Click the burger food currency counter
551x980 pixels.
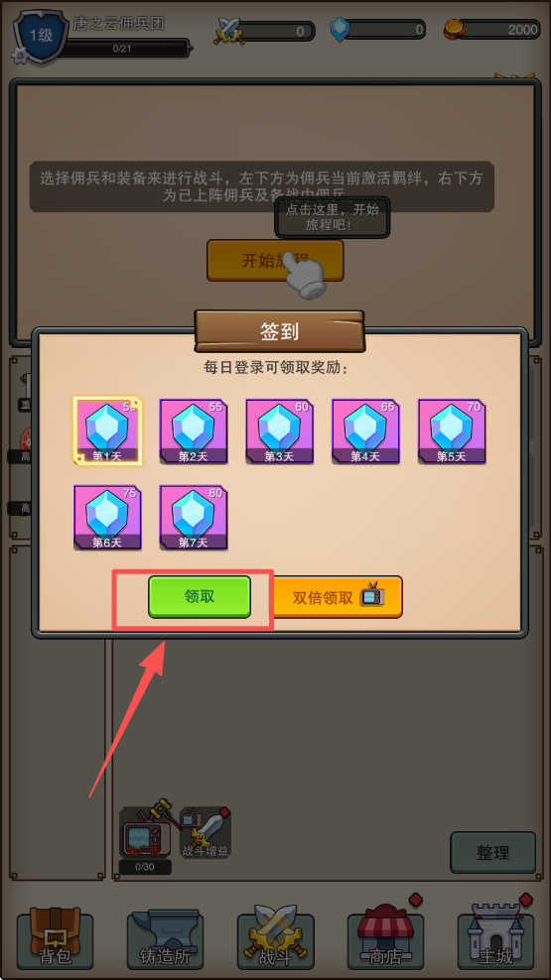point(492,30)
